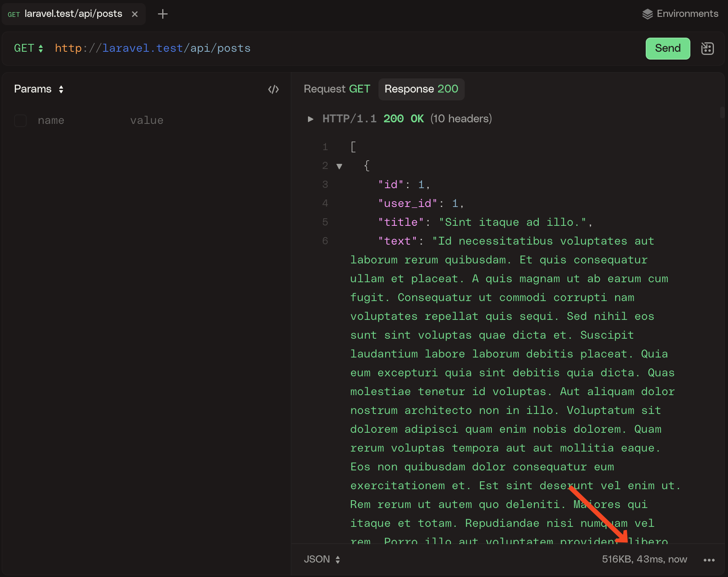Viewport: 728px width, 577px height.
Task: Open the Params section selector
Action: pyautogui.click(x=38, y=89)
